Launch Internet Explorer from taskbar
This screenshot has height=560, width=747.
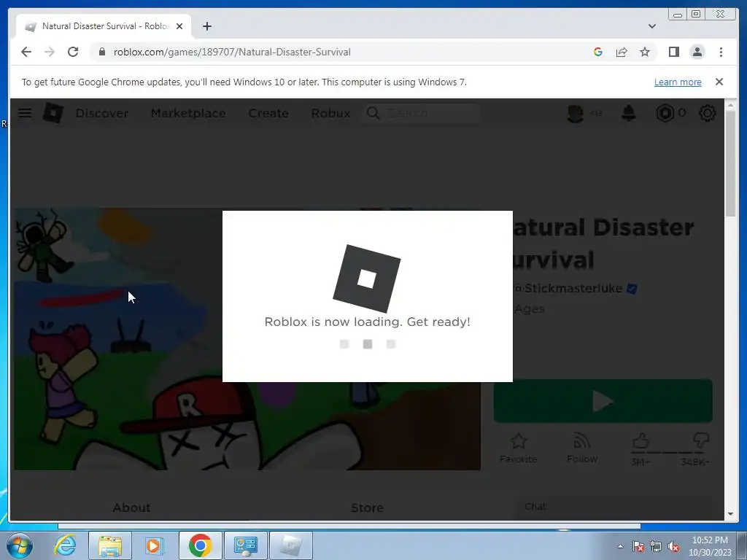(x=65, y=545)
